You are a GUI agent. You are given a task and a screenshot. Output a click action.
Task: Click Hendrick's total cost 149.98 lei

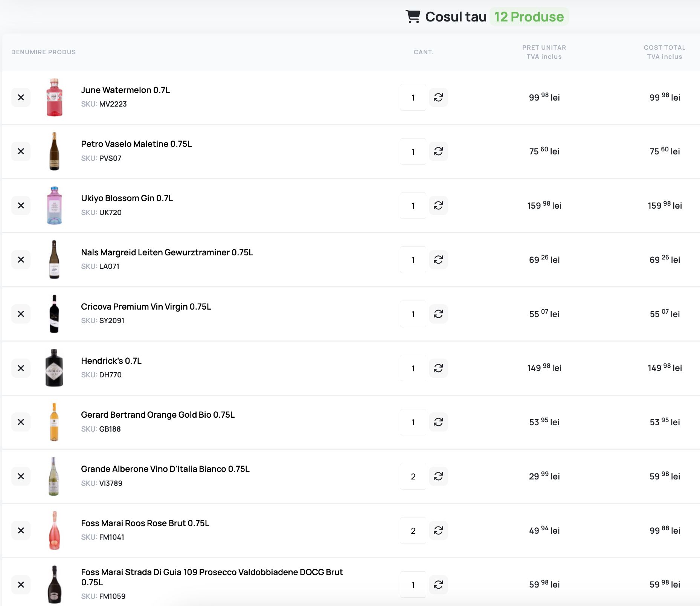point(665,368)
